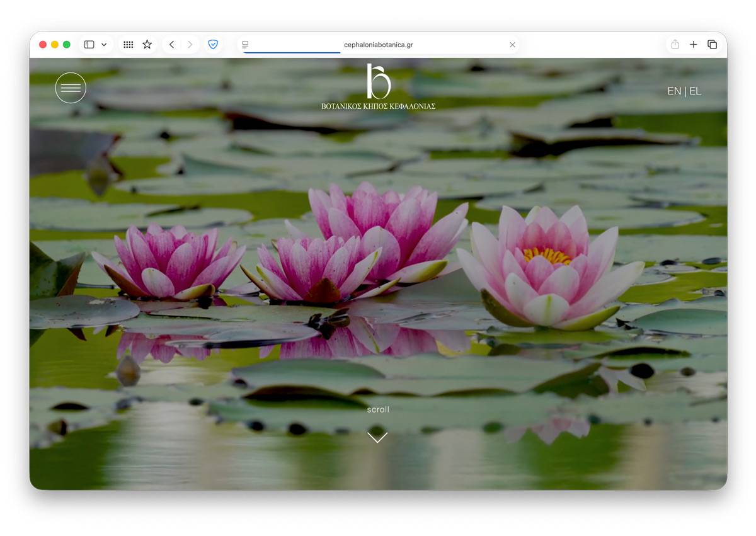Open the start page grid icon
The height and width of the screenshot is (536, 756).
129,45
